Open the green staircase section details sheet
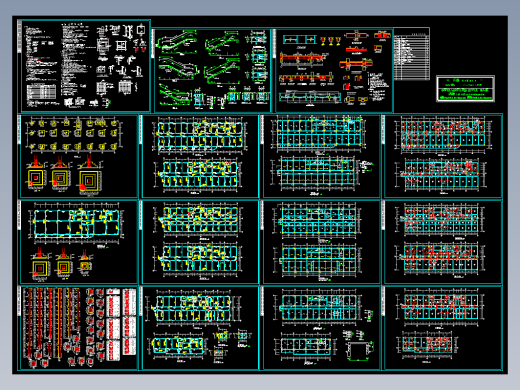This screenshot has width=520, height=390. tap(212, 70)
